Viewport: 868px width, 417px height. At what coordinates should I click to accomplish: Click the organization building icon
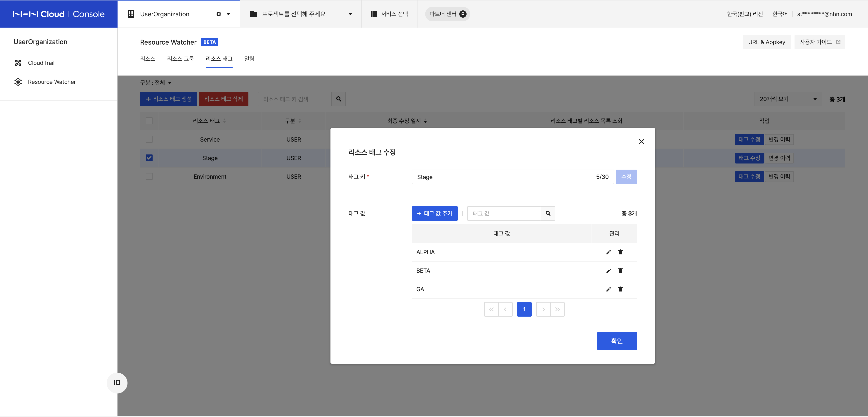click(131, 14)
